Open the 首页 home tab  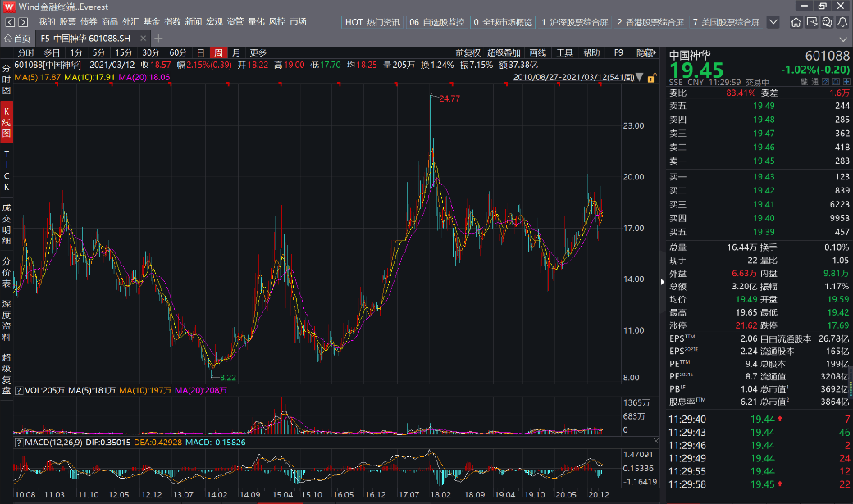click(17, 38)
